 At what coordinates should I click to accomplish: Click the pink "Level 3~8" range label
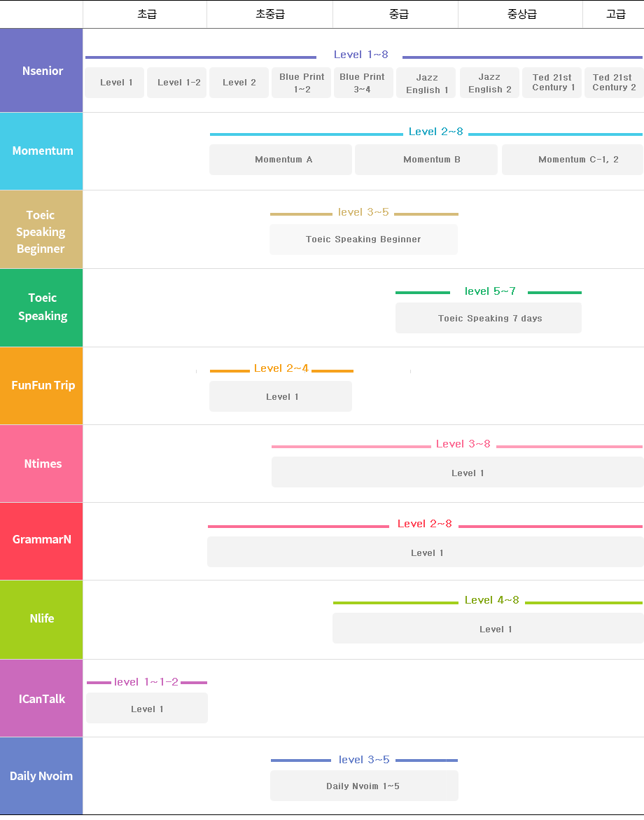[463, 444]
